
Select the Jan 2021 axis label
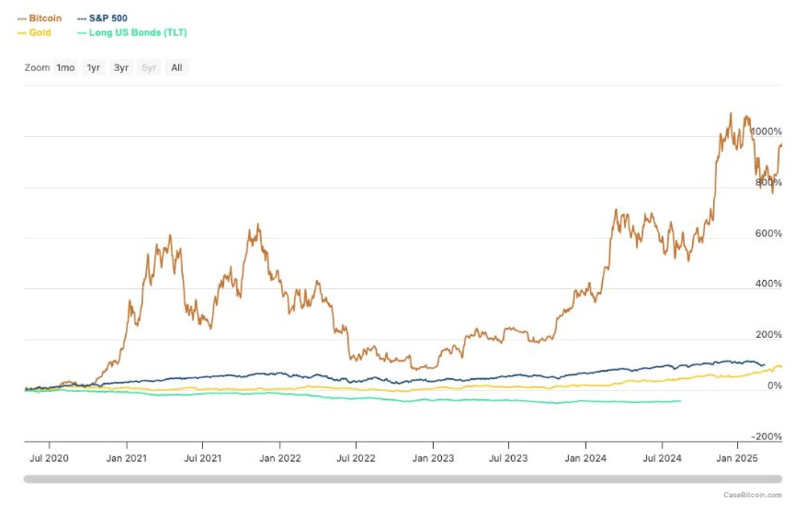[x=126, y=458]
